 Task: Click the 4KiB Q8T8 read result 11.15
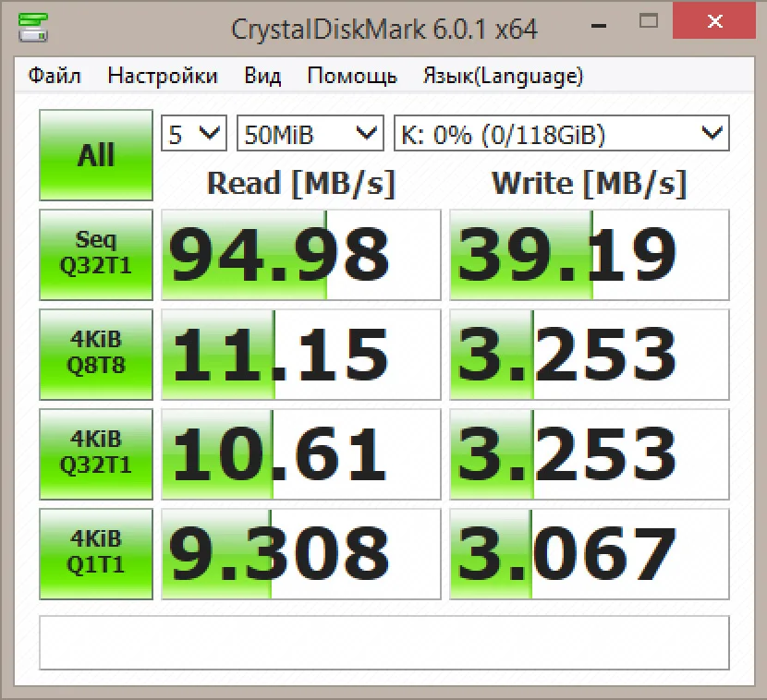[301, 355]
